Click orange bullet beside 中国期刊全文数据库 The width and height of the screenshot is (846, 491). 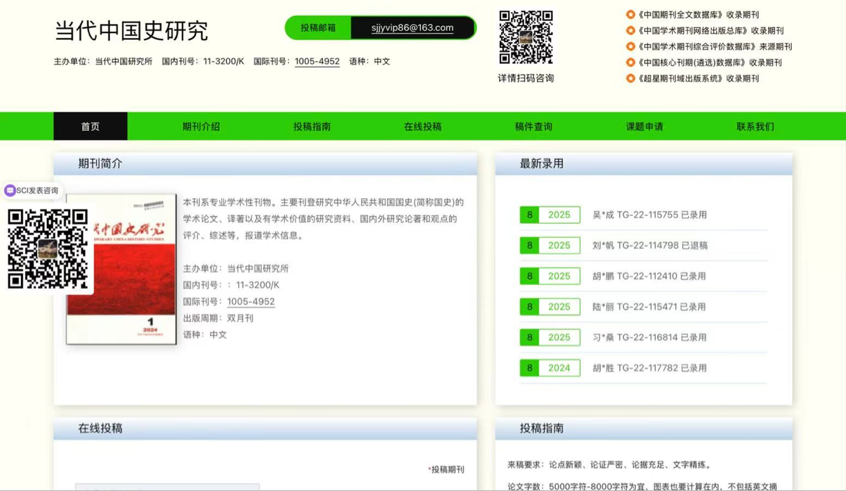coord(630,15)
